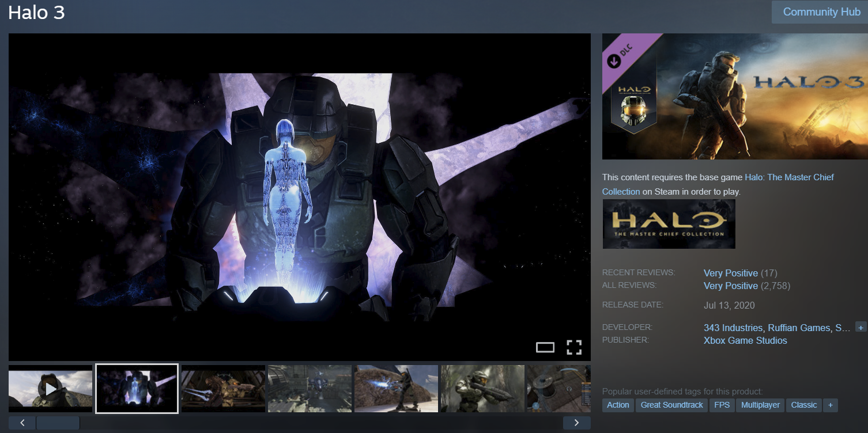Screen dimensions: 868x433
Task: Select the highlighted Cortana screenshot thumbnail
Action: (x=137, y=389)
